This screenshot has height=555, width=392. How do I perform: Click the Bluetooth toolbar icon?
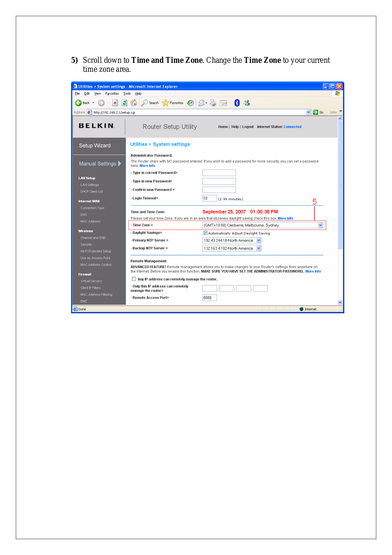coord(237,103)
